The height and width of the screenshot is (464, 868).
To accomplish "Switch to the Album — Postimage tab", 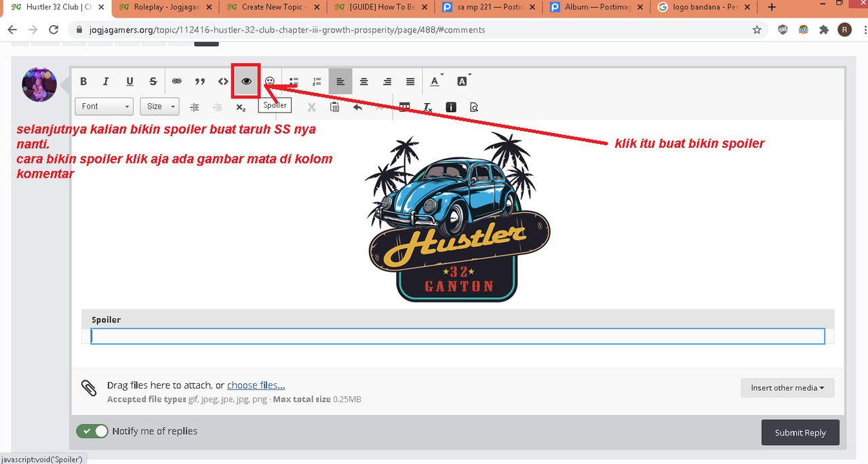I will click(597, 7).
